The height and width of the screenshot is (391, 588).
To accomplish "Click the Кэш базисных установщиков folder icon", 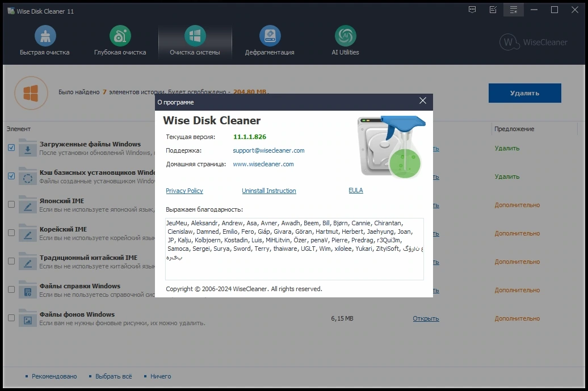I will (27, 176).
